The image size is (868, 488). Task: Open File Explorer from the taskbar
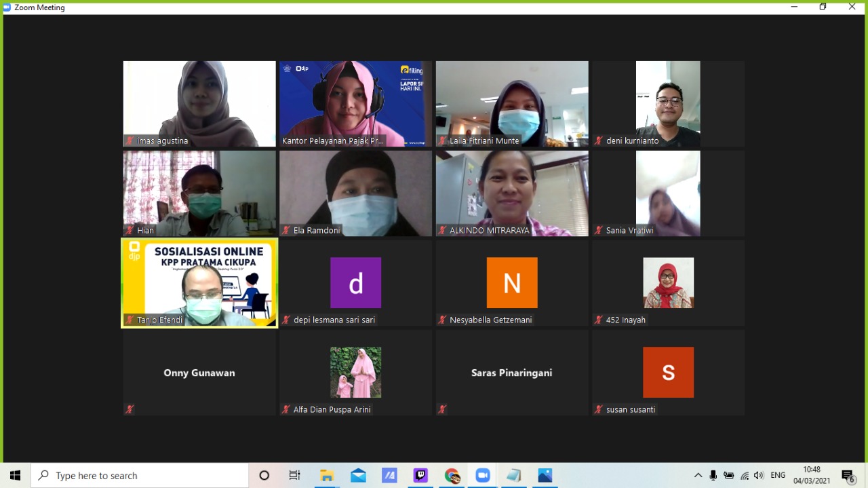[x=327, y=476]
